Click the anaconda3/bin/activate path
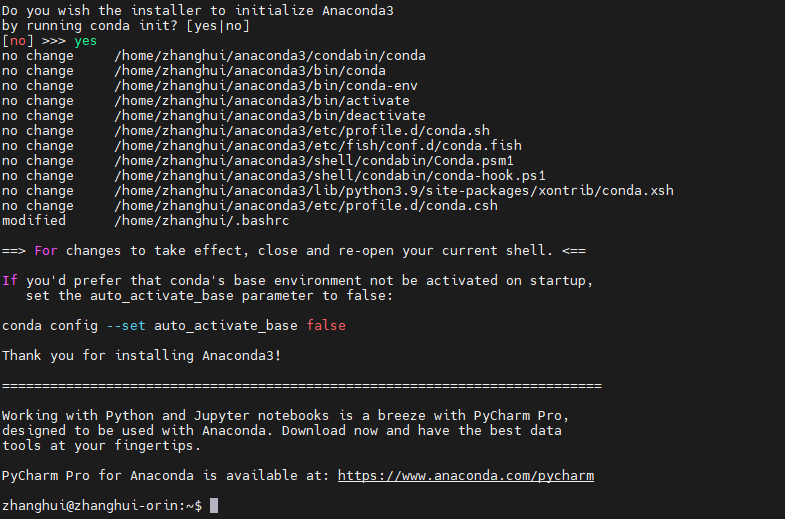The image size is (785, 519). pos(262,101)
